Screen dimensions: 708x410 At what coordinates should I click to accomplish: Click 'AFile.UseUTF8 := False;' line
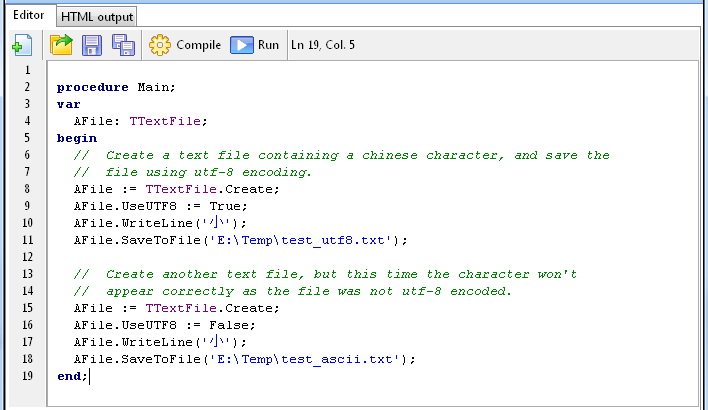(165, 325)
